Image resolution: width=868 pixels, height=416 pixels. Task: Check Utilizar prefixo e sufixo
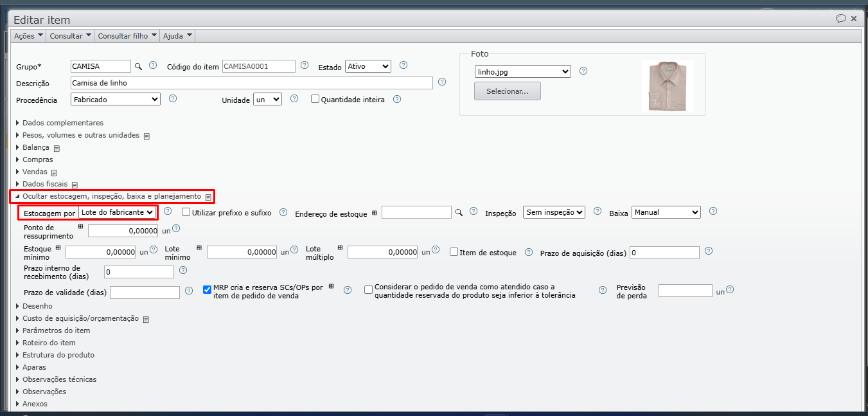coord(186,212)
